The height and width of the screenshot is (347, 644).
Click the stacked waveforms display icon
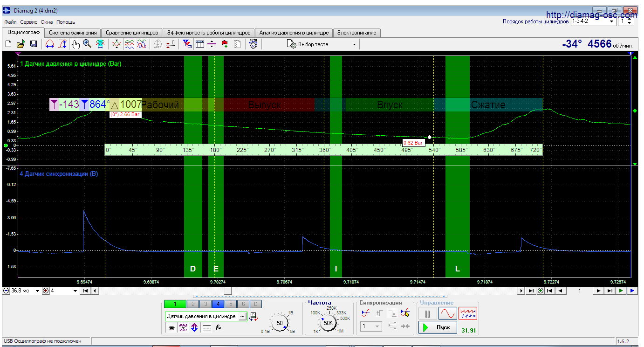click(x=129, y=44)
